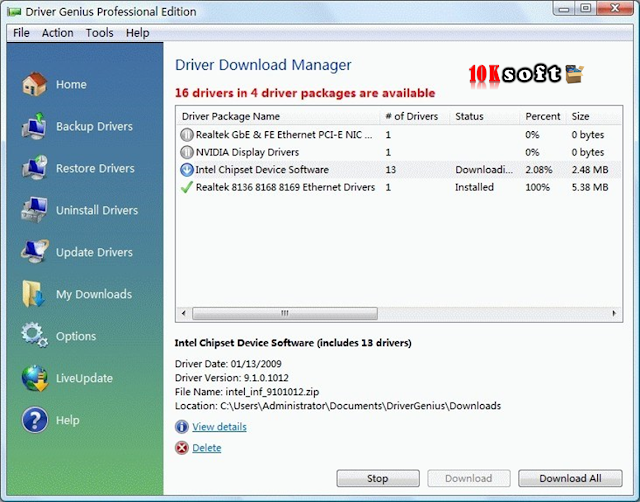This screenshot has height=502, width=640.
Task: Maximize the Driver Genius window
Action: 586,9
